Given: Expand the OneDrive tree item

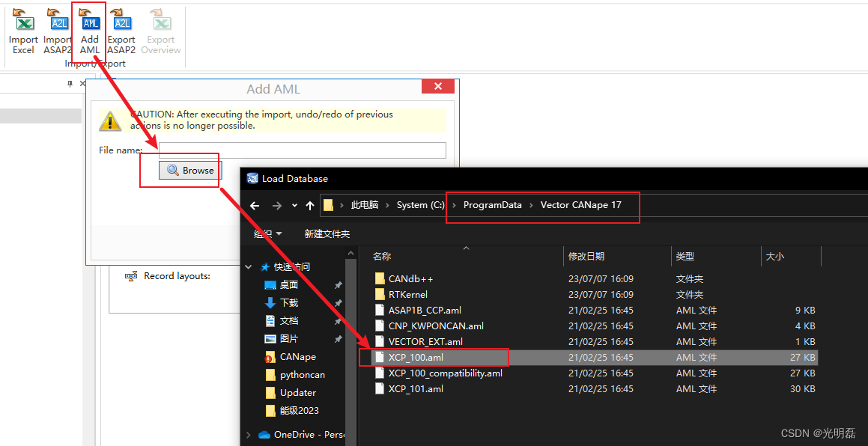Looking at the screenshot, I should pos(249,434).
